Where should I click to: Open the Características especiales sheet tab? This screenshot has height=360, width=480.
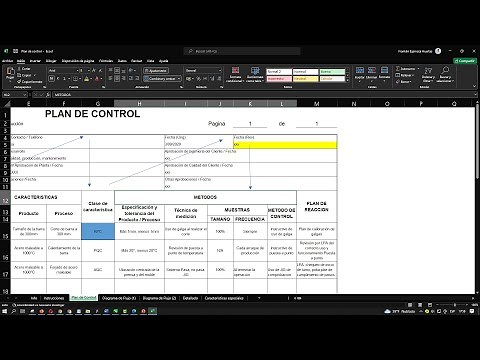point(224,298)
